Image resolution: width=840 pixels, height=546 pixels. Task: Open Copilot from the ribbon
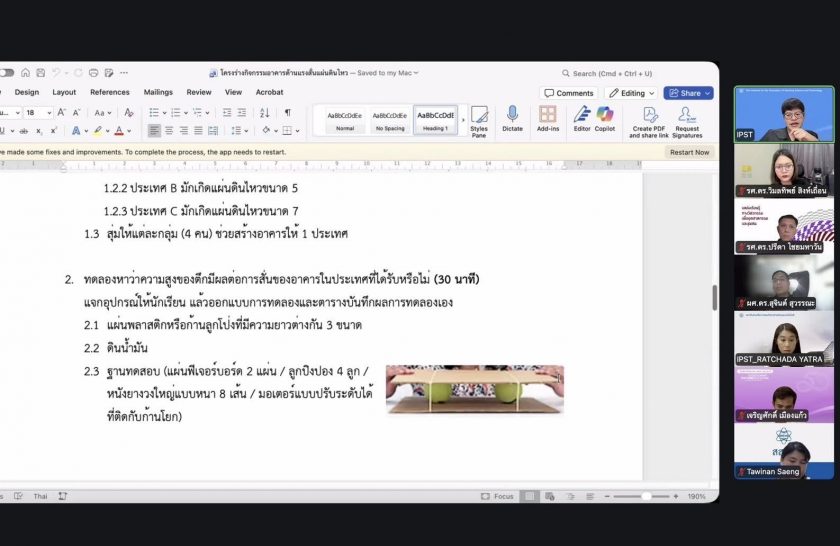pos(605,120)
